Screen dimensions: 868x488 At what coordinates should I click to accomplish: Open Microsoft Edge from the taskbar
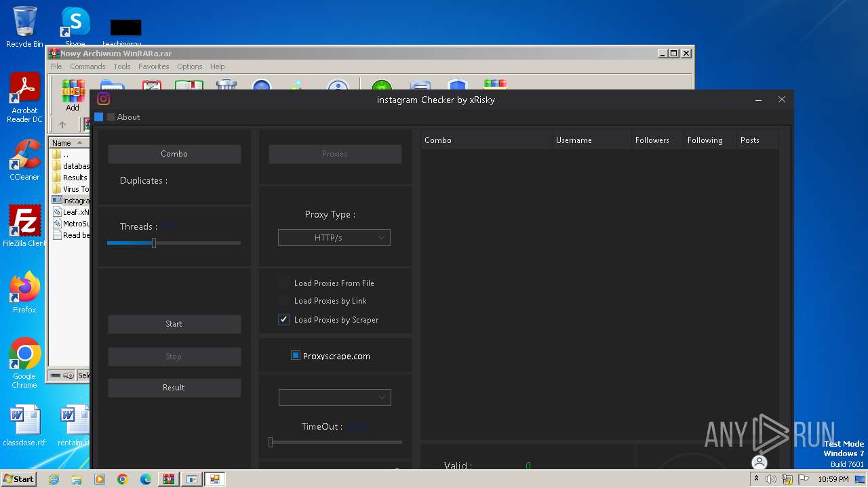[x=146, y=479]
